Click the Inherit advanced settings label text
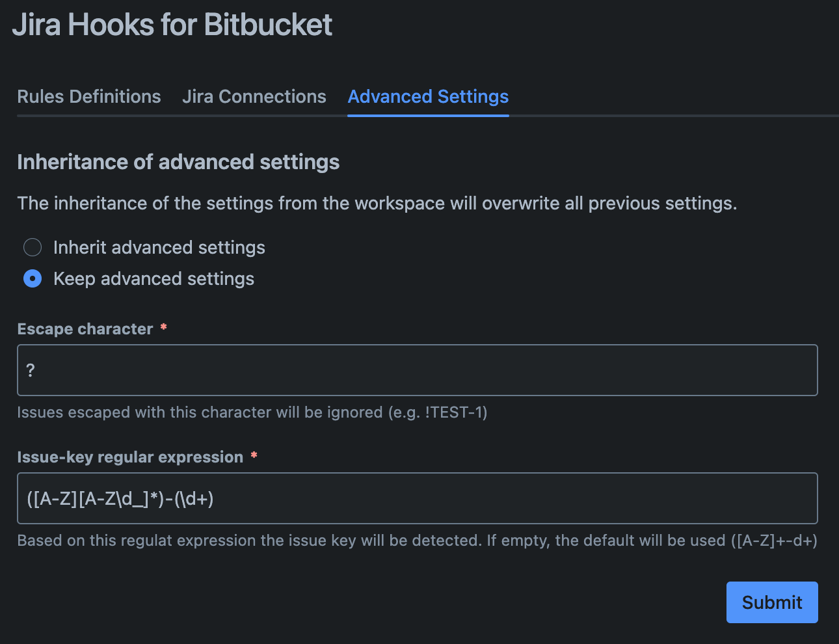 (159, 248)
